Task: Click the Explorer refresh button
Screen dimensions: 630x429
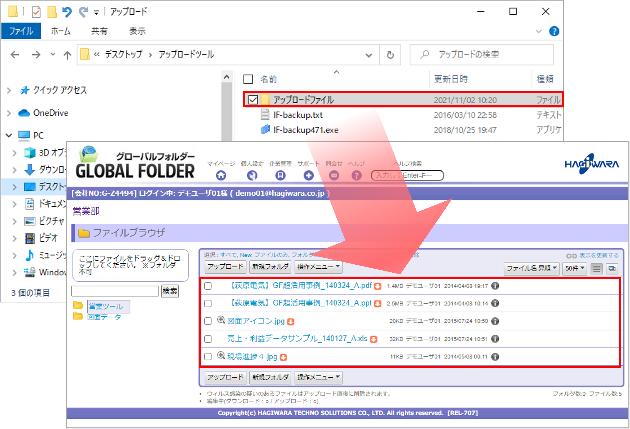Action: click(390, 55)
